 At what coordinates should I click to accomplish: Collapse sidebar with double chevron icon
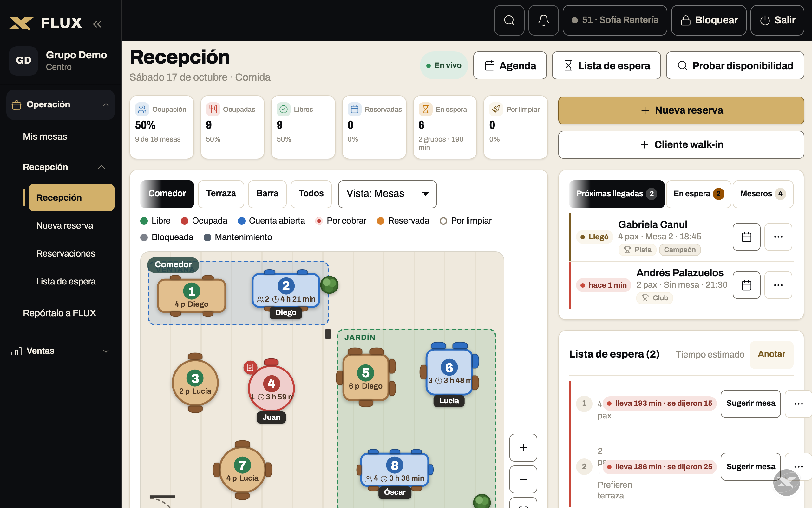pos(97,23)
